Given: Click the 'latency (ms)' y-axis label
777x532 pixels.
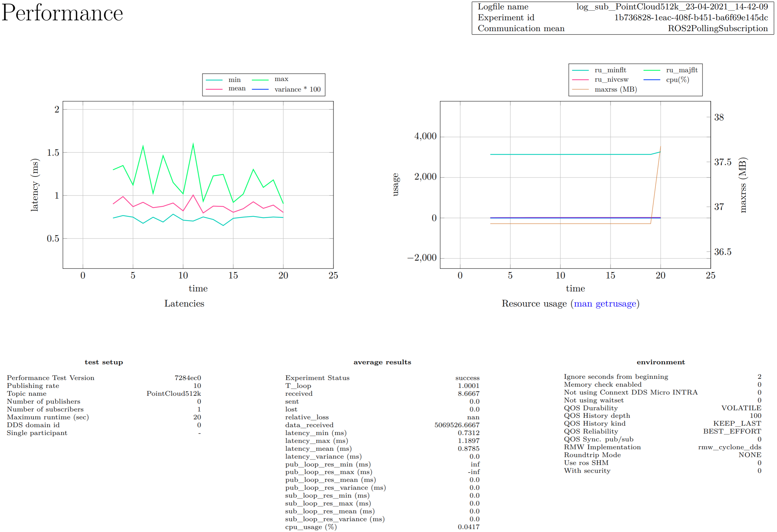Looking at the screenshot, I should pyautogui.click(x=35, y=185).
